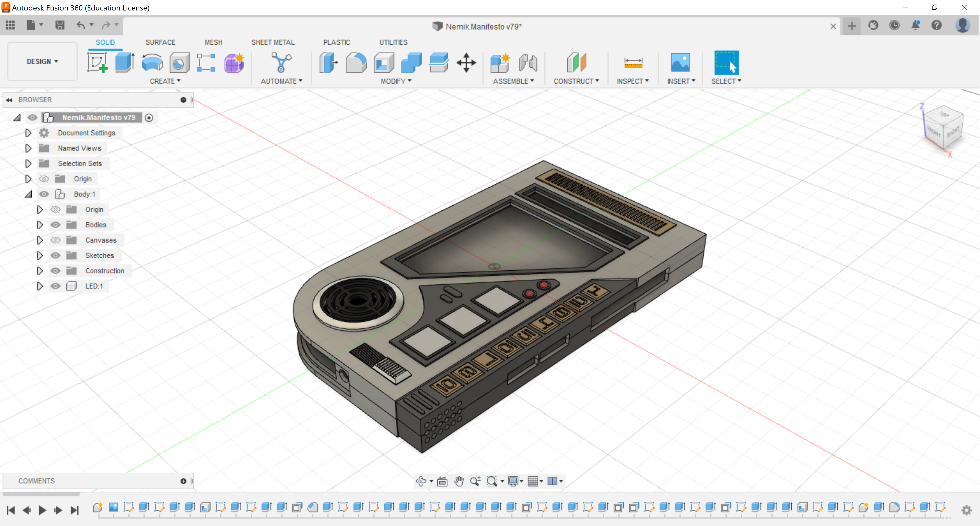Click the New Component icon

coord(500,62)
